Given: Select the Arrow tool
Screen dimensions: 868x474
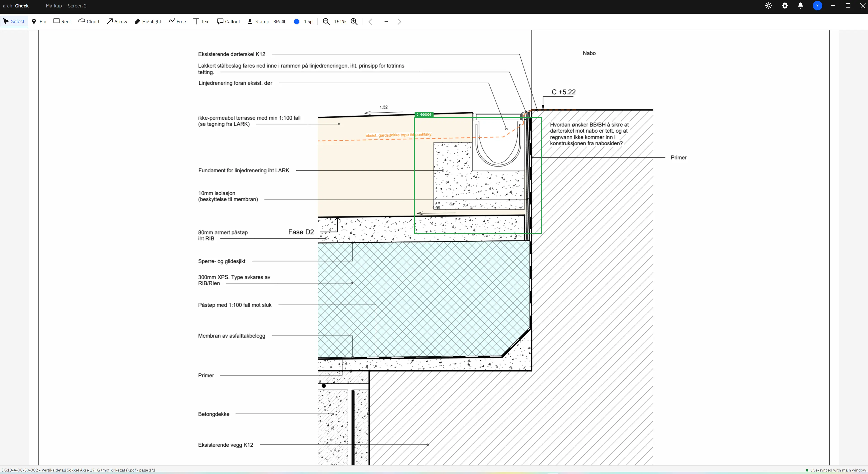Looking at the screenshot, I should (117, 21).
